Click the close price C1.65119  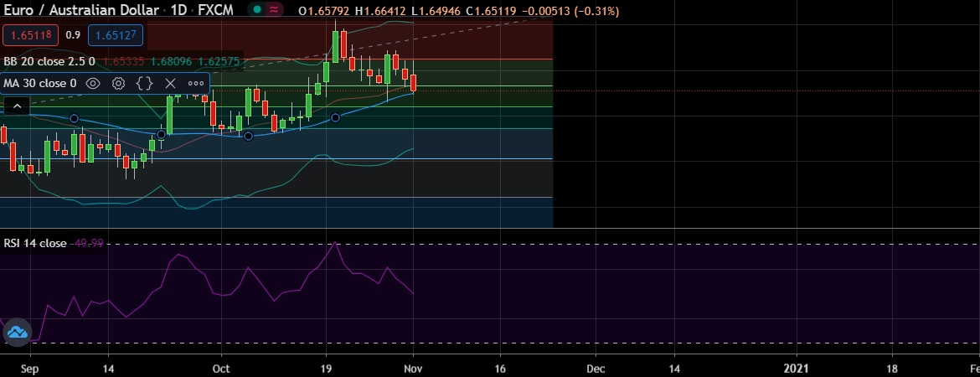[491, 11]
